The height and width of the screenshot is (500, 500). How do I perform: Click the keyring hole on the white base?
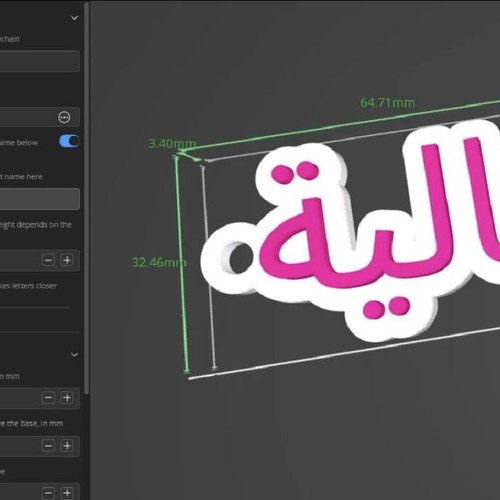coord(240,257)
